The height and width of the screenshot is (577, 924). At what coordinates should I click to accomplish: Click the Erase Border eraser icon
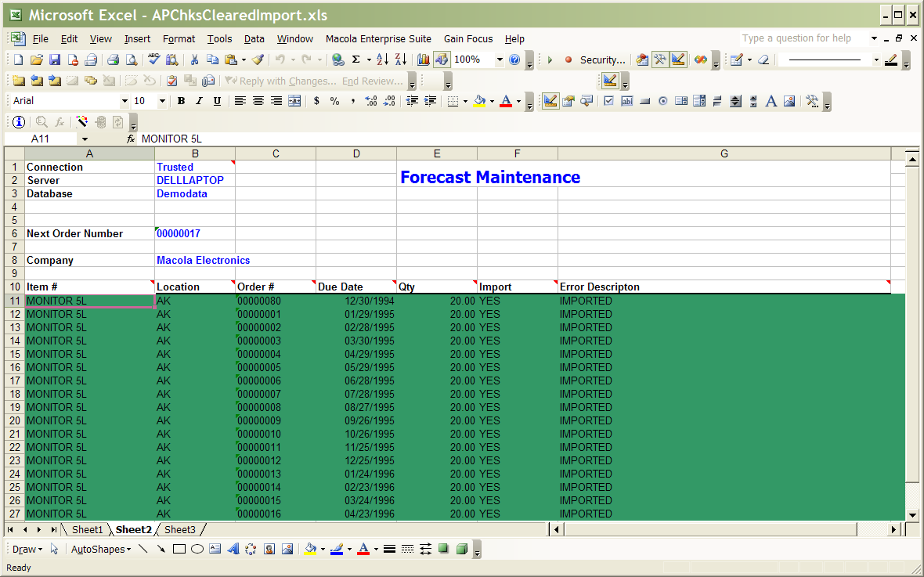763,60
